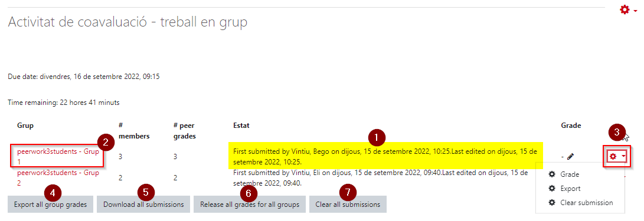Viewport: 644px width, 221px height.
Task: Choose Export from the actions menu
Action: [x=570, y=189]
